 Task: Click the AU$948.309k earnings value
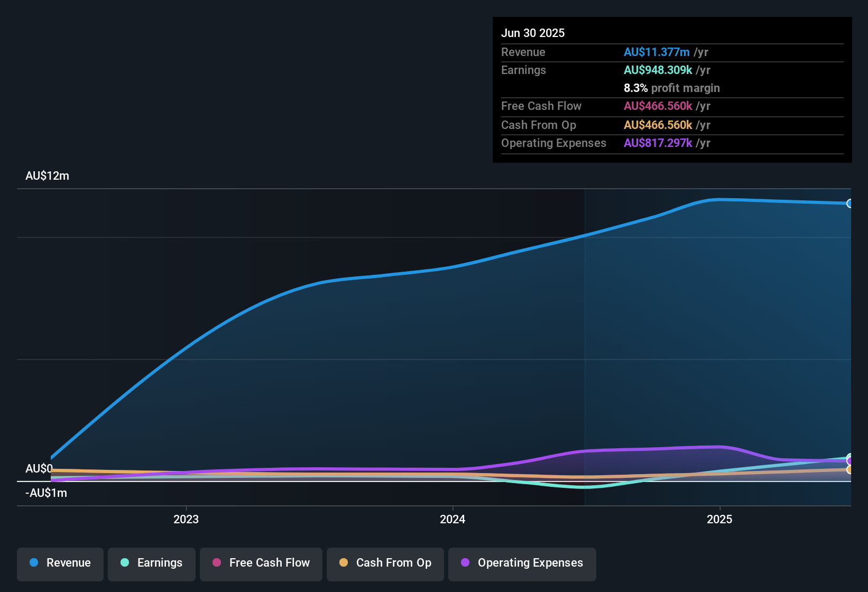pyautogui.click(x=658, y=70)
